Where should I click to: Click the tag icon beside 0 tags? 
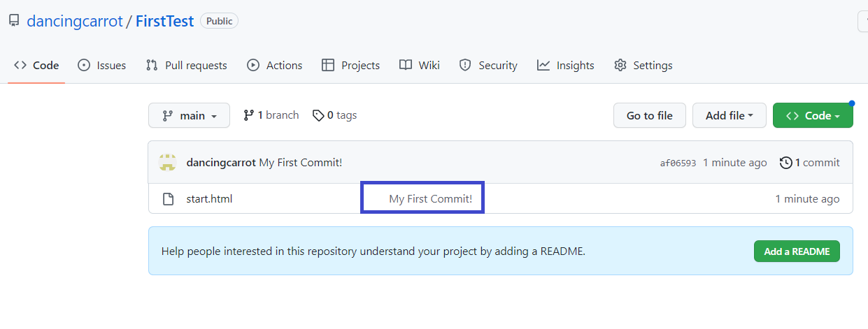pyautogui.click(x=318, y=115)
